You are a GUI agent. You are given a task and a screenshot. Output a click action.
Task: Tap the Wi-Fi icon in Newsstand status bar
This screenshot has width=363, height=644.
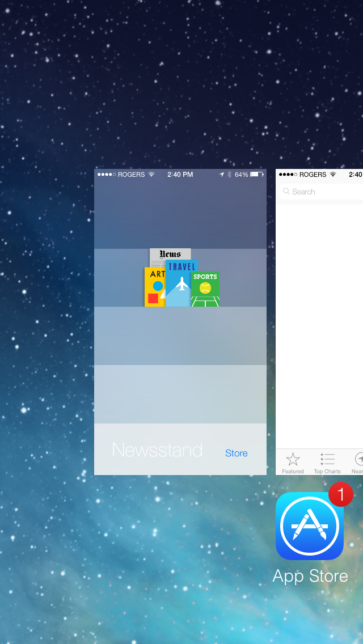(x=151, y=175)
